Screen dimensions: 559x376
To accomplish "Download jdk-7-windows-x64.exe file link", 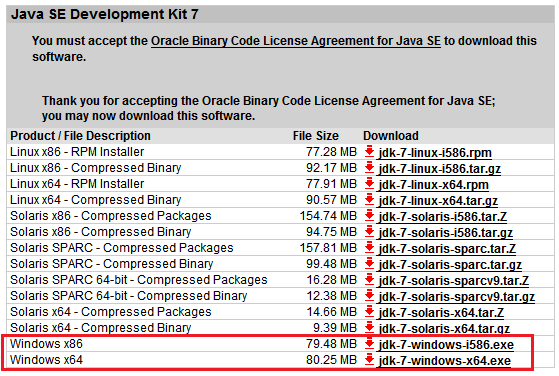I will coord(445,361).
